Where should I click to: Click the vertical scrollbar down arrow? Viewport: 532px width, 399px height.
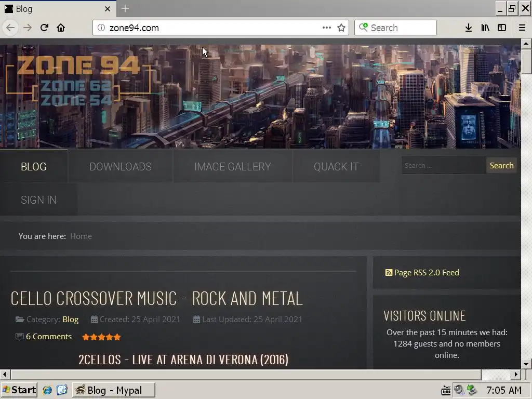click(x=526, y=364)
